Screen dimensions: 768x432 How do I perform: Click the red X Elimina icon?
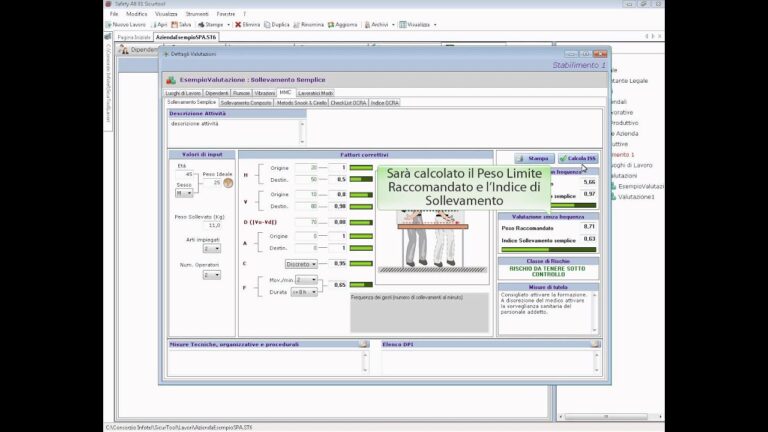[238, 24]
